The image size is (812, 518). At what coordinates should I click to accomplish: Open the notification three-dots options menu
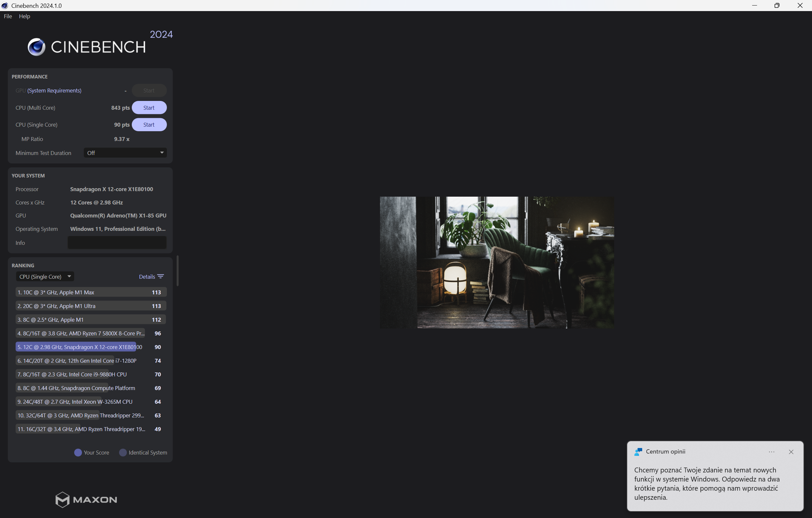pyautogui.click(x=772, y=452)
